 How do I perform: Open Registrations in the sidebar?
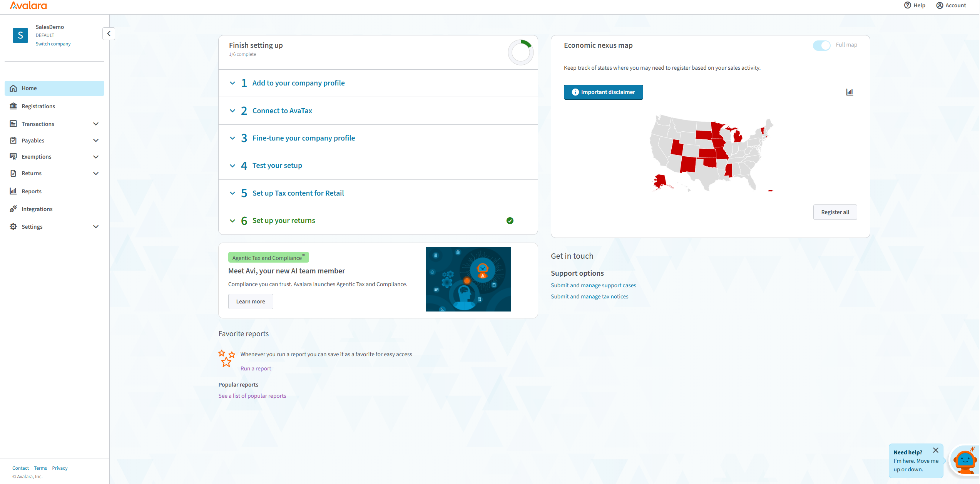tap(38, 106)
